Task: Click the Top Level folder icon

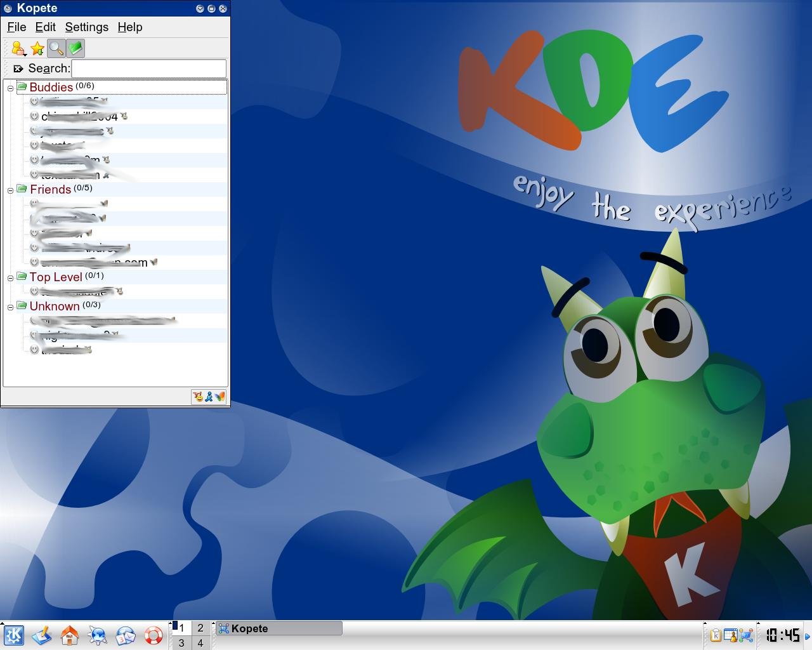Action: pos(22,276)
